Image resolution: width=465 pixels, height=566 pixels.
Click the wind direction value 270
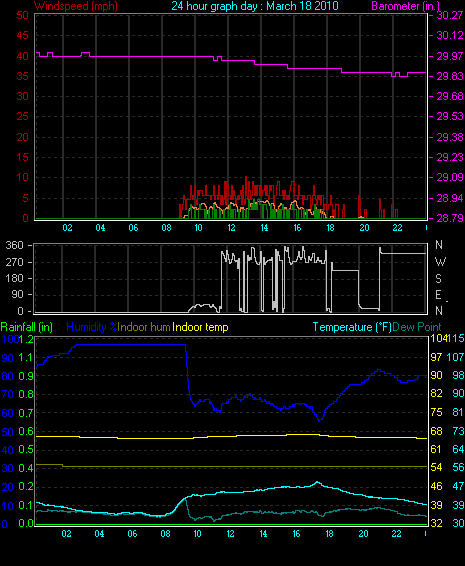pyautogui.click(x=14, y=262)
